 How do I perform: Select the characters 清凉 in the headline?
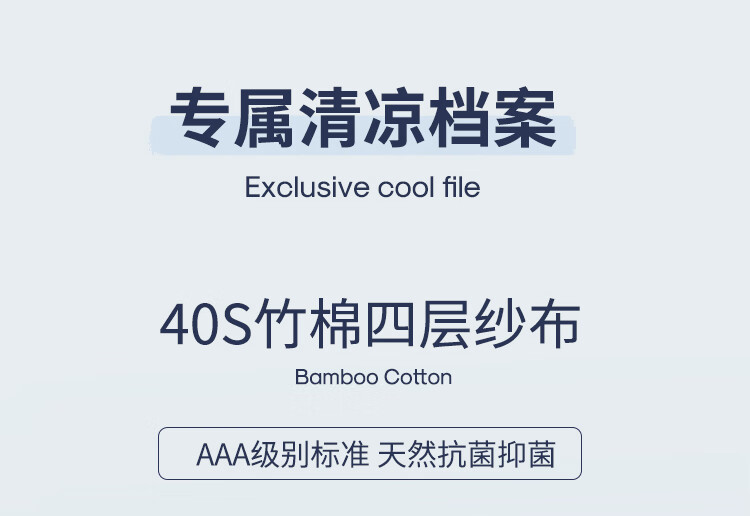coord(363,118)
